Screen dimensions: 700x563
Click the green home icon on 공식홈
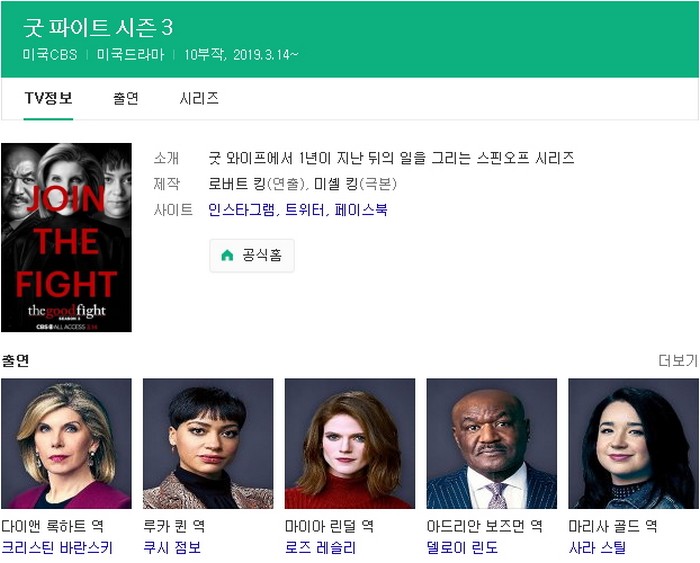[x=227, y=255]
